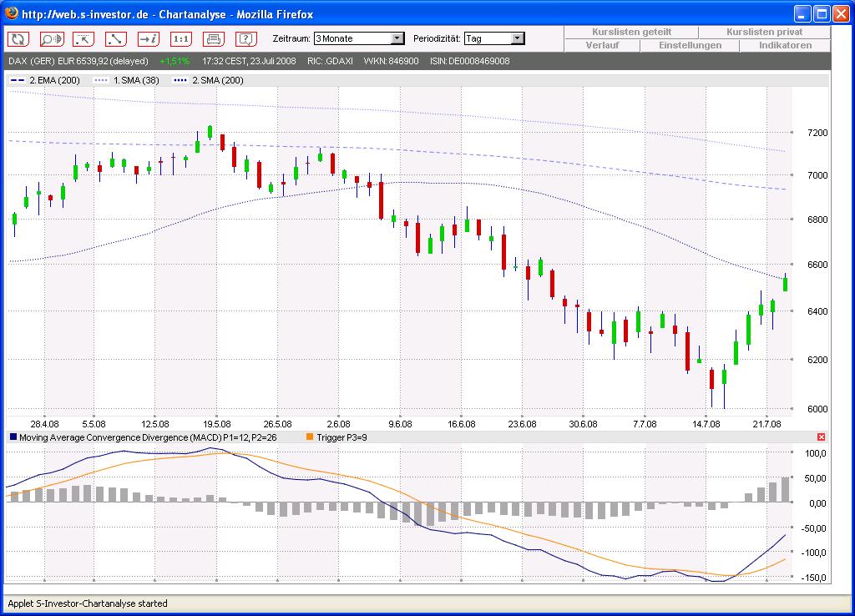Click the 17:32 CEST, 23.Juli 2008 timestamp
Screen dimensions: 855x616
pyautogui.click(x=249, y=61)
